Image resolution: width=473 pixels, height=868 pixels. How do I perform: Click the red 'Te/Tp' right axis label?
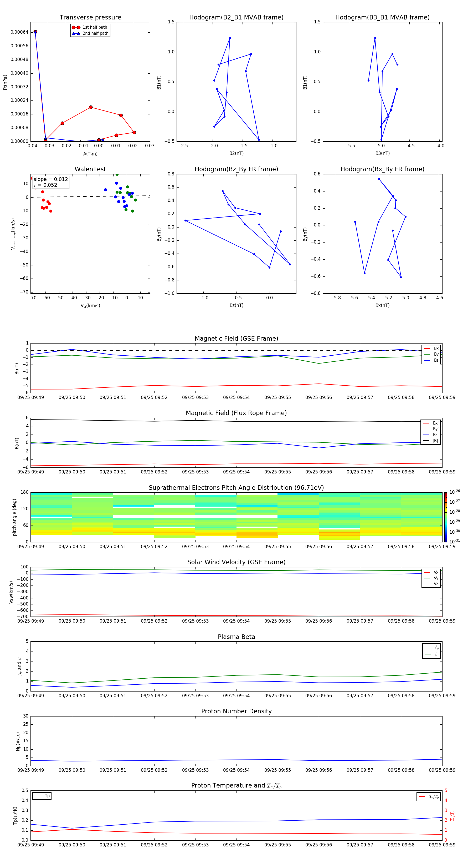[x=452, y=815]
